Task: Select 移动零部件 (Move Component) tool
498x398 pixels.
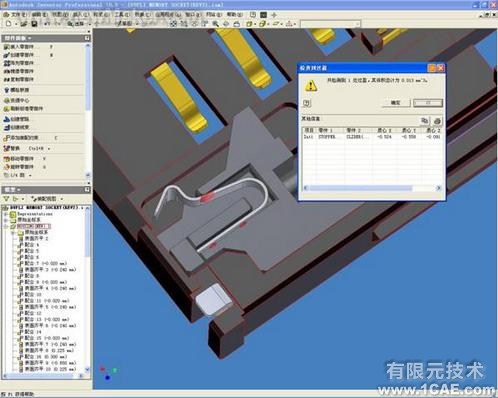Action: click(19, 159)
